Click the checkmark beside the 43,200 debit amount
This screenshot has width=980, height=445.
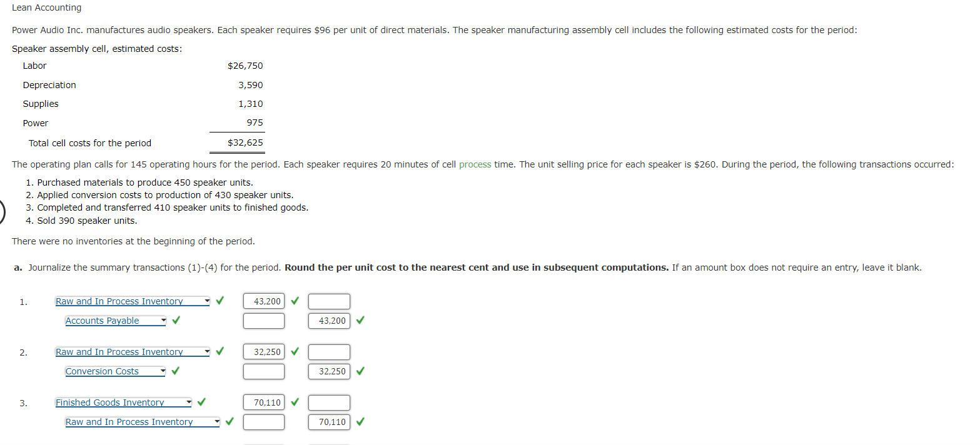294,301
